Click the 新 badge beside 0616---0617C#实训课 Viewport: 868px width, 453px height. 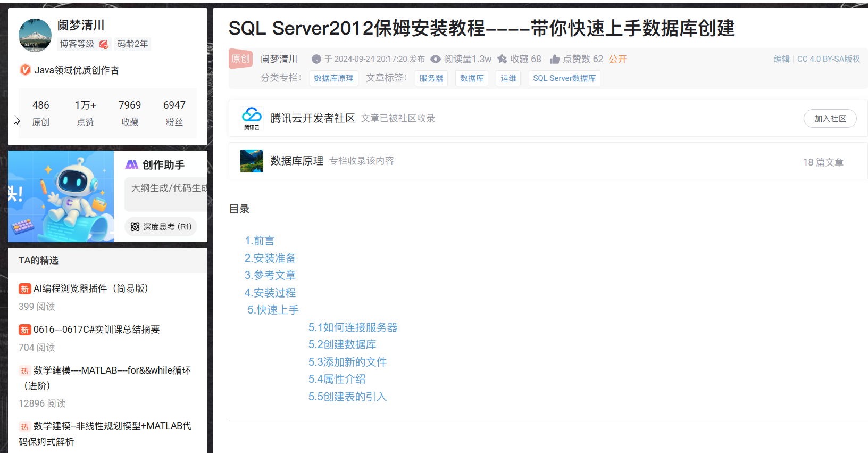coord(24,330)
